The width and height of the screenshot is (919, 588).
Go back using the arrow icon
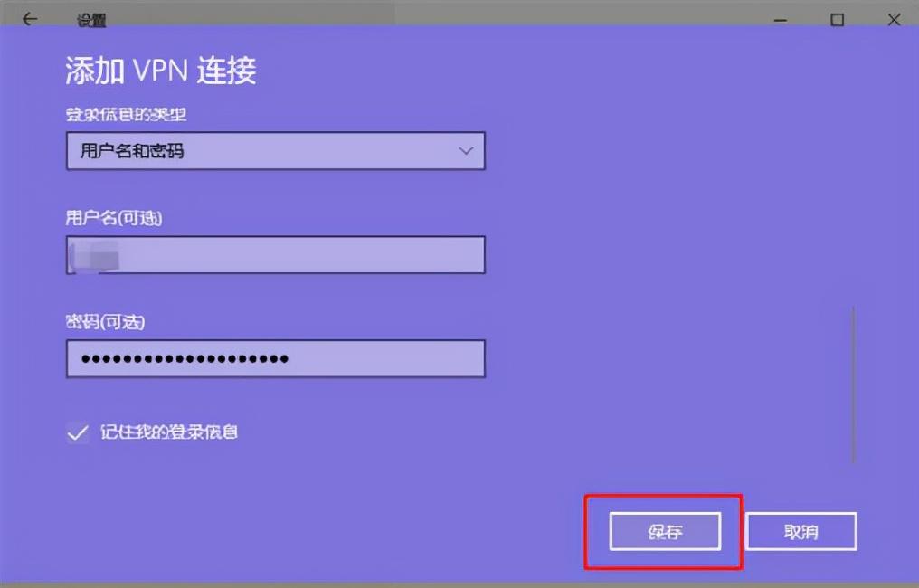point(30,19)
